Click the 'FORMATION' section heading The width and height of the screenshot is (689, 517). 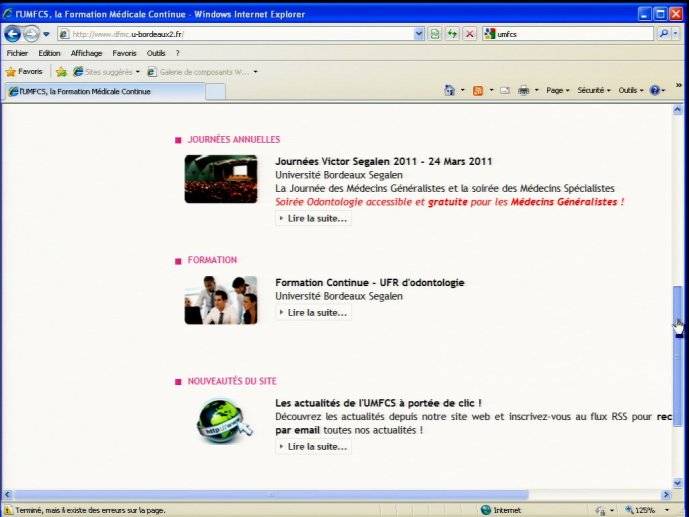(x=212, y=260)
